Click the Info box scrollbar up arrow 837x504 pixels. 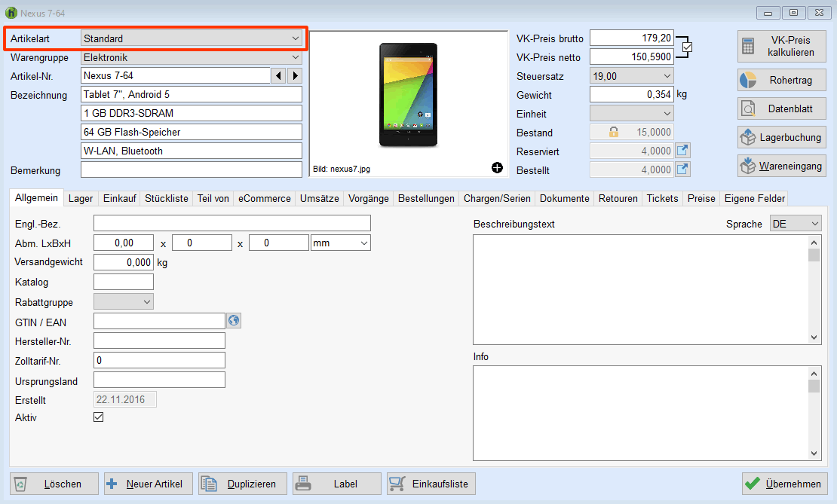coord(814,374)
